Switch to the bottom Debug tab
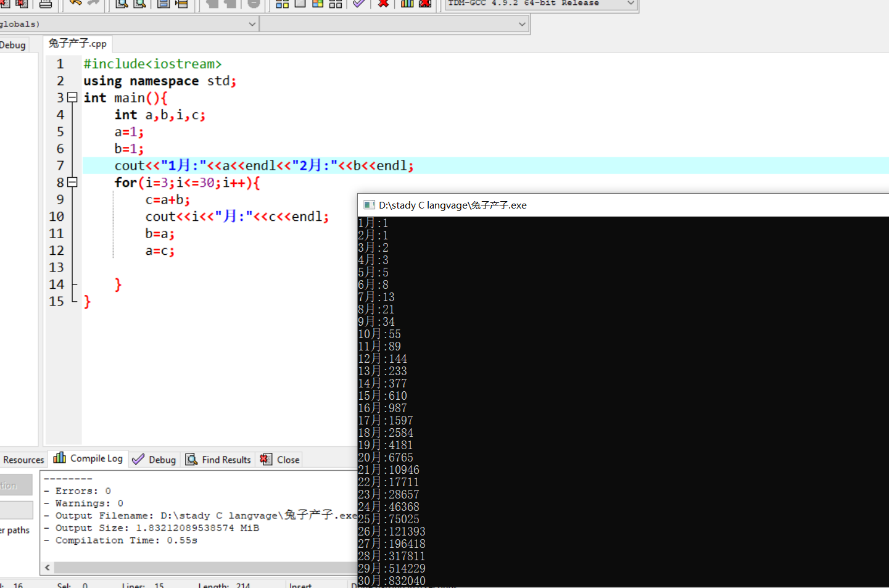Screen dimensions: 889x588 coord(154,460)
